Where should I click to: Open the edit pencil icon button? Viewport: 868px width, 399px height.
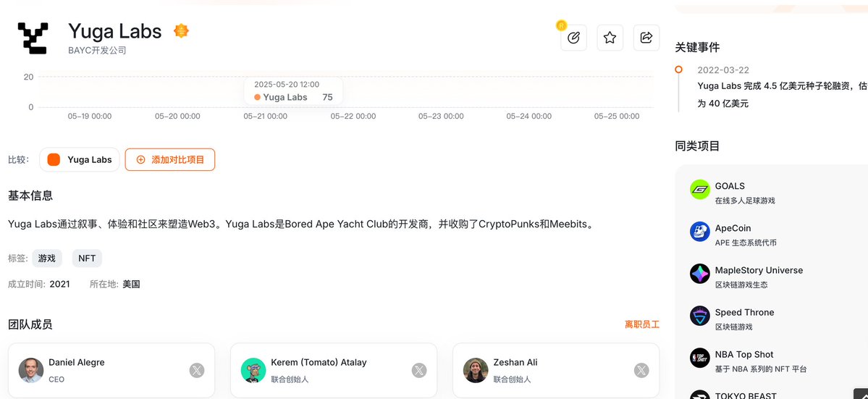(x=573, y=38)
